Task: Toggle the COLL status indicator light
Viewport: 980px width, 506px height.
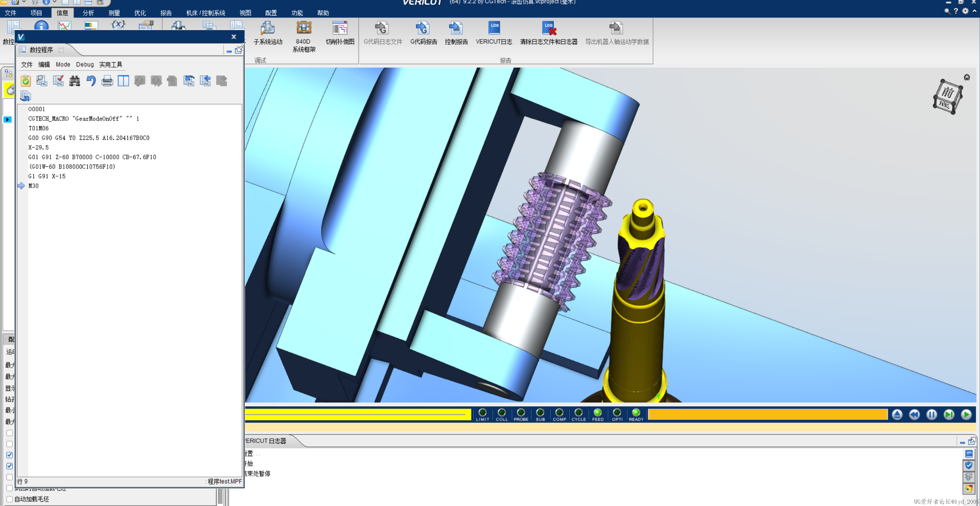Action: [x=502, y=413]
